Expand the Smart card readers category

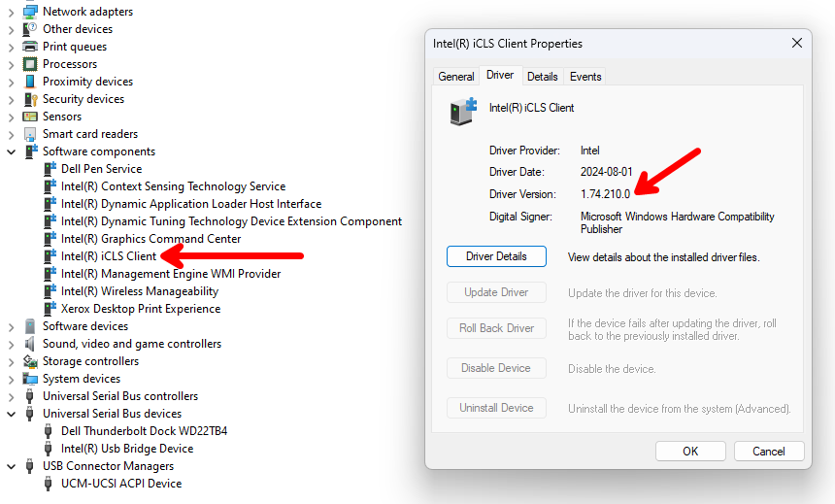click(x=11, y=135)
